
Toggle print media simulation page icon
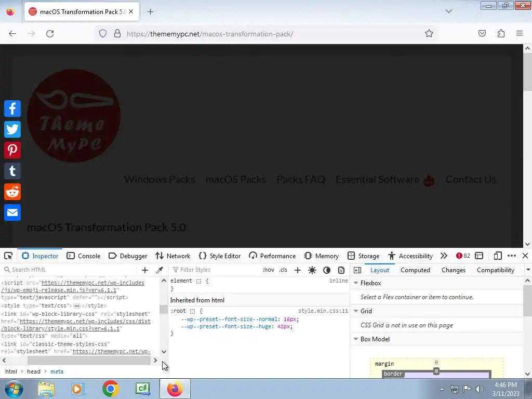[341, 270]
